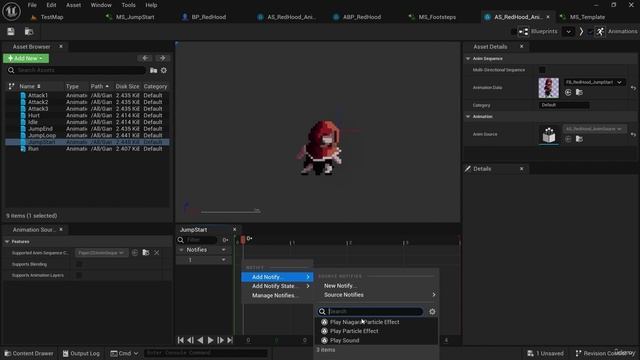Open notify search settings gear

[x=432, y=311]
